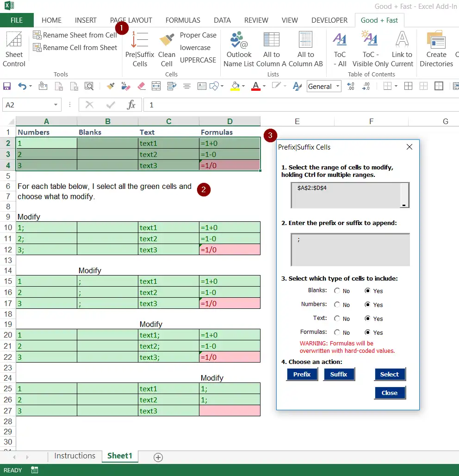Click the Merge cells toolbar icon
The image size is (459, 476).
point(156,86)
